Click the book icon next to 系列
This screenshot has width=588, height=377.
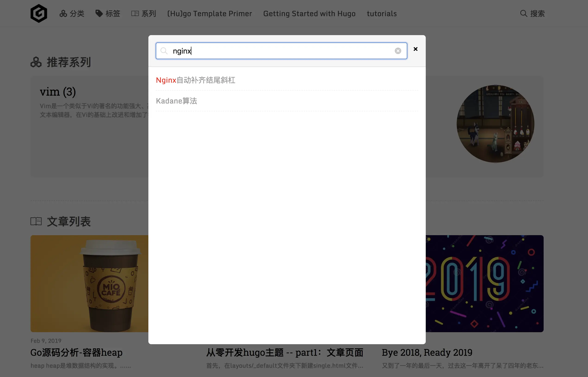tap(135, 13)
